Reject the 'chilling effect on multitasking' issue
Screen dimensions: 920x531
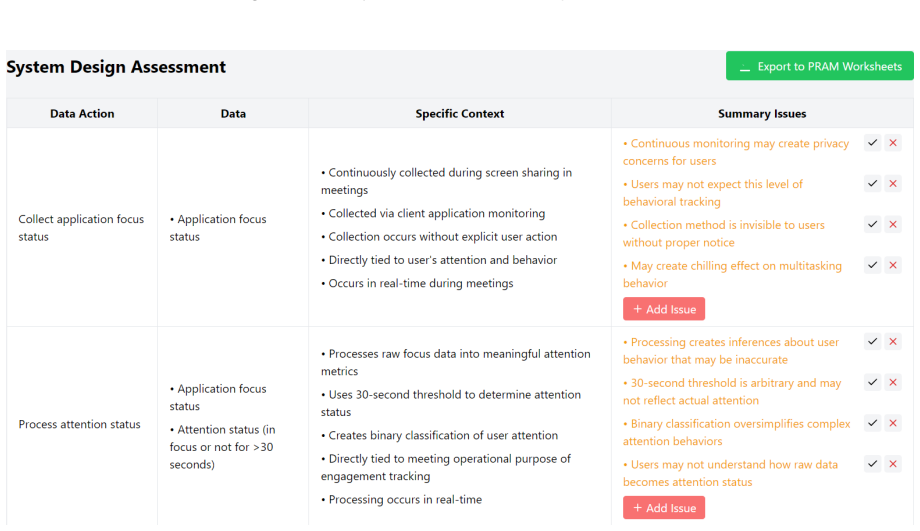coord(893,265)
